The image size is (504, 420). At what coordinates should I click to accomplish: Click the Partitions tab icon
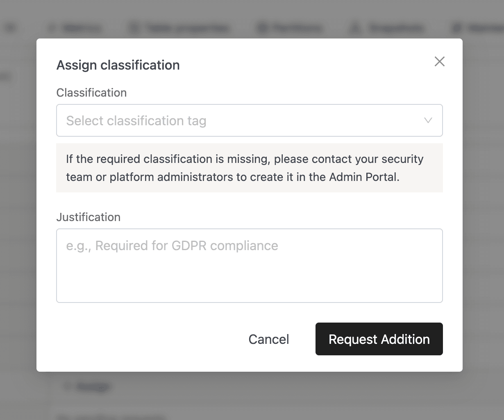point(263,28)
